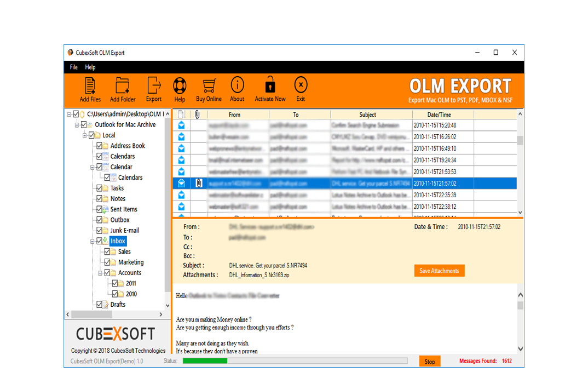Screen dimensions: 588x389
Task: Open Help via the lifebuoy icon
Action: click(x=180, y=86)
